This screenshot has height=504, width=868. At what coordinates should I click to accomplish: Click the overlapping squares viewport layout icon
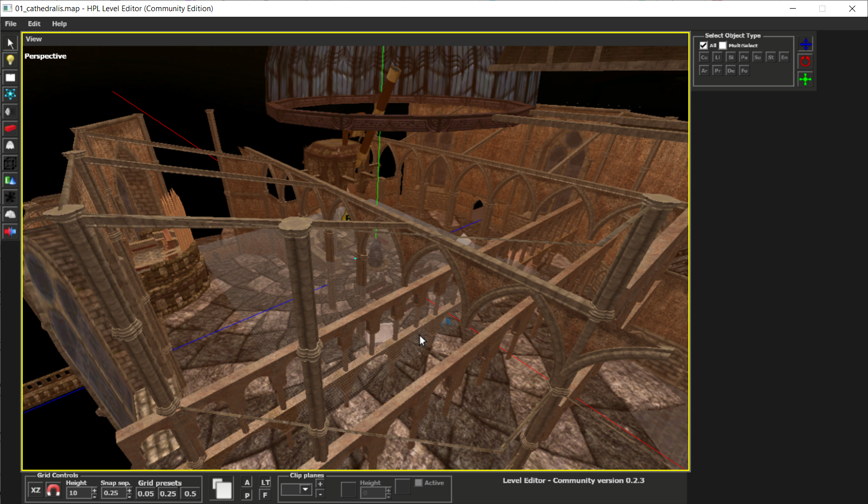(x=222, y=489)
